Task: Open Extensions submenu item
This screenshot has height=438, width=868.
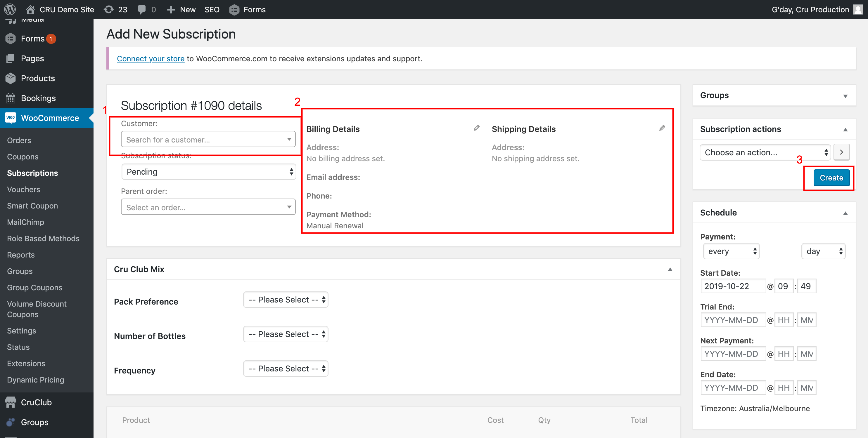Action: coord(26,363)
